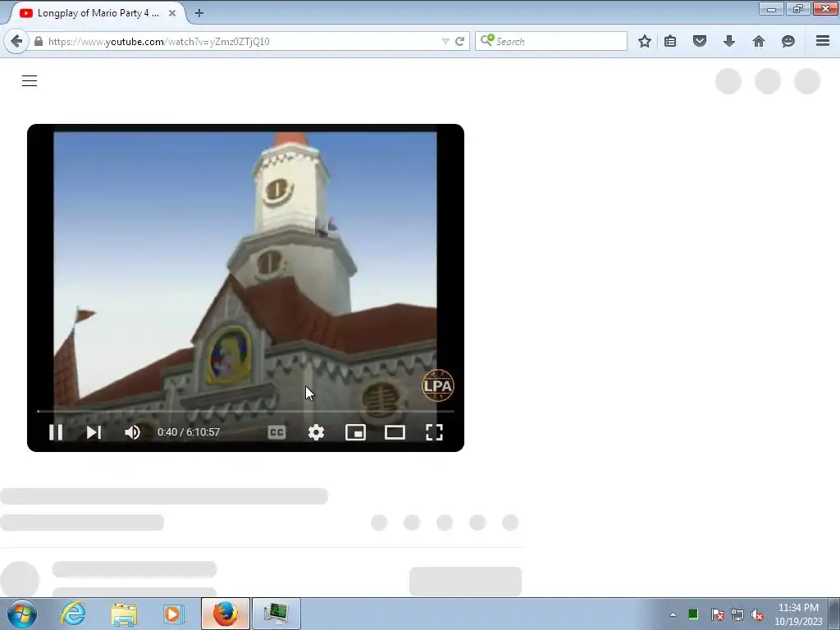Open the Downloads arrow panel
840x630 pixels.
coord(729,41)
